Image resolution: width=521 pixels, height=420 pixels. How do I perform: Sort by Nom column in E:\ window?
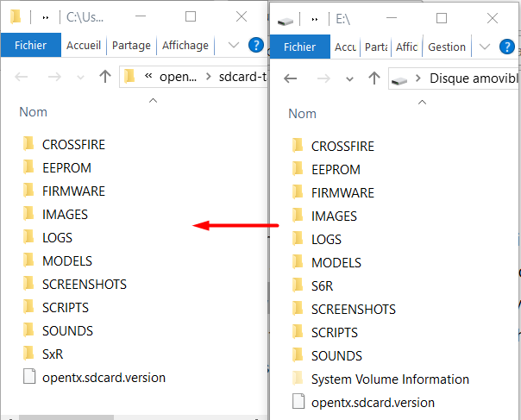click(302, 113)
